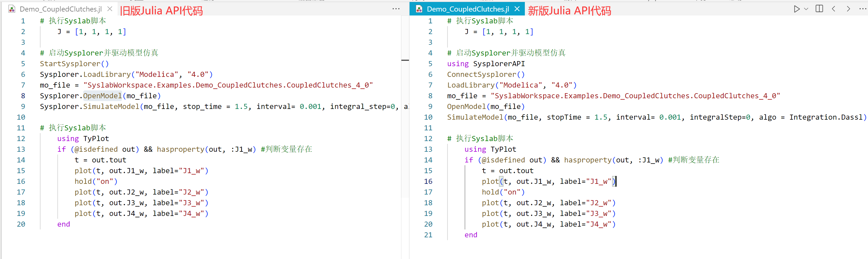This screenshot has height=259, width=868.
Task: Click the 'end' keyword in the left editor
Action: point(64,224)
